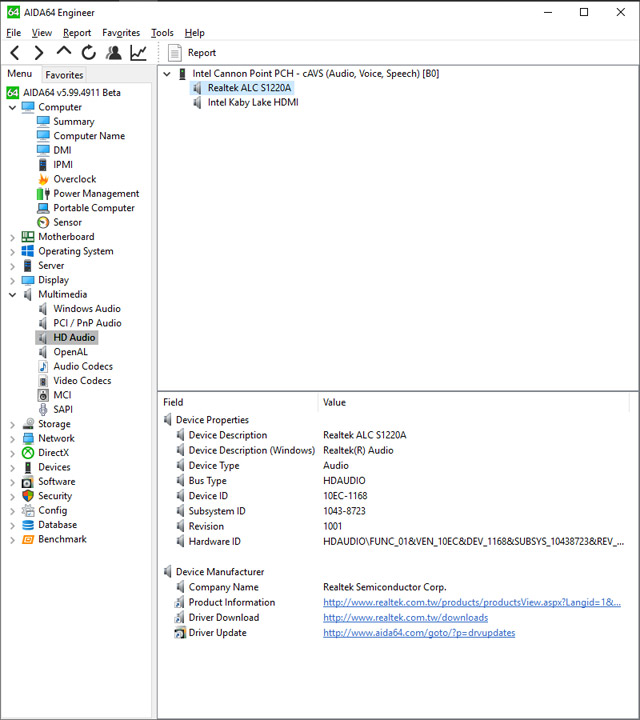Select the Summary icon under Computer

click(x=43, y=121)
